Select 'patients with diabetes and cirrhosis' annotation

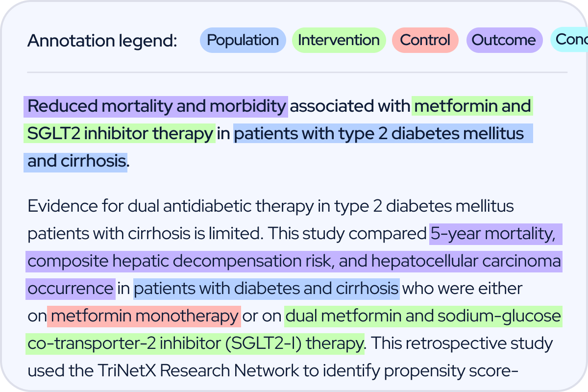click(267, 289)
